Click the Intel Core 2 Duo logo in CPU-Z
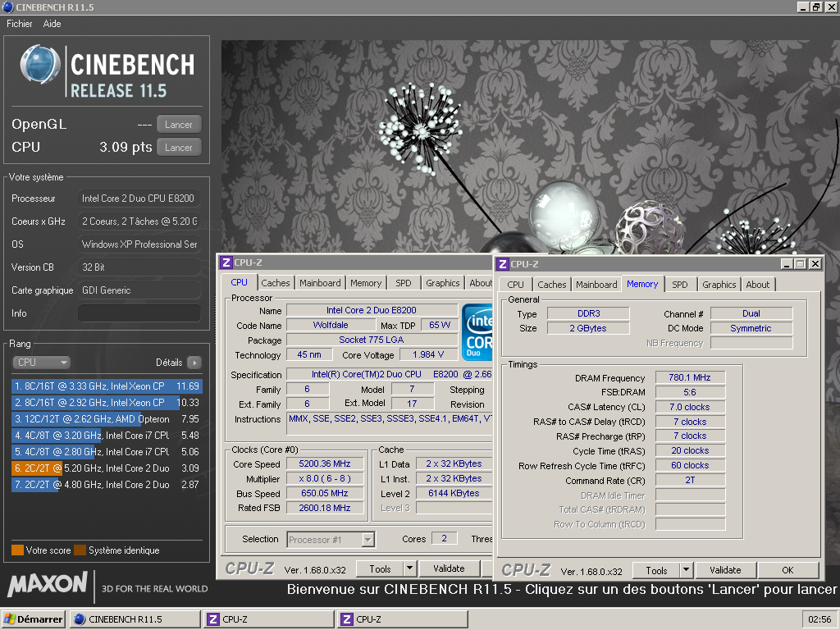This screenshot has height=630, width=840. click(x=477, y=332)
